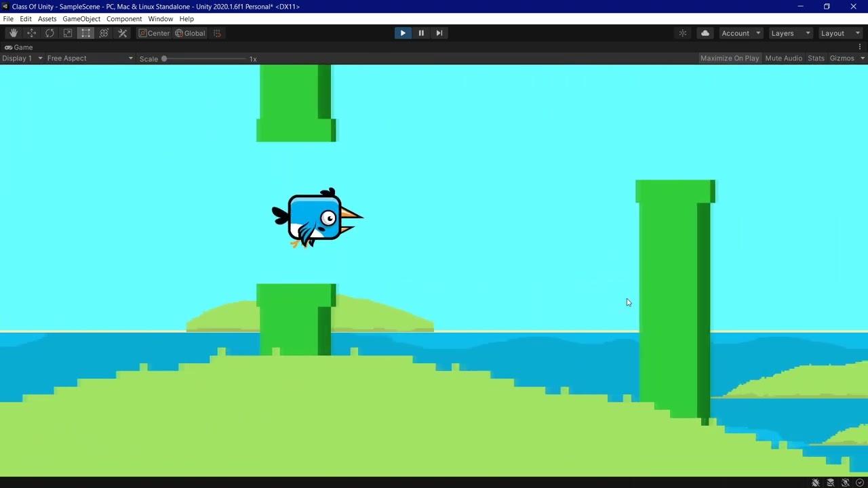Minimize the Unity window
Screen dimensions: 868x488
tap(800, 6)
